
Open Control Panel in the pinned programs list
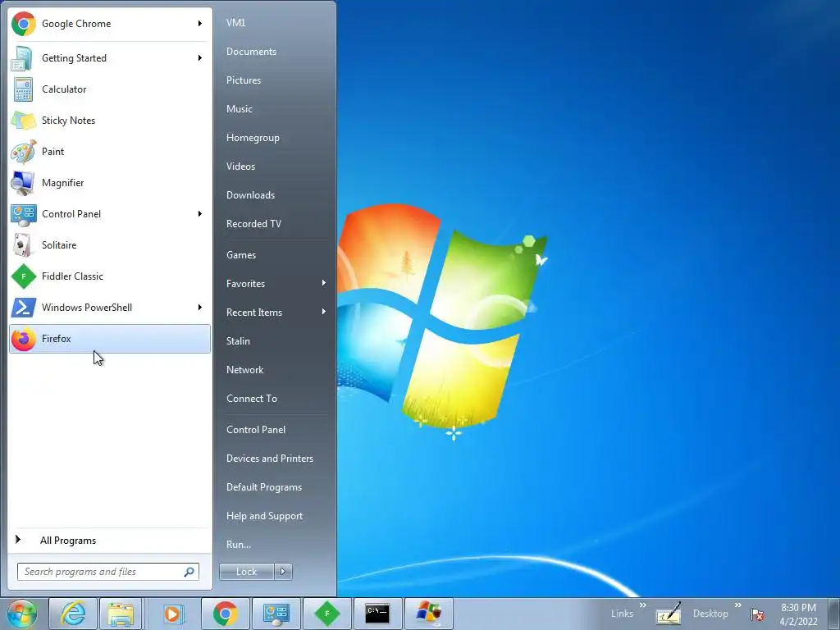point(109,214)
